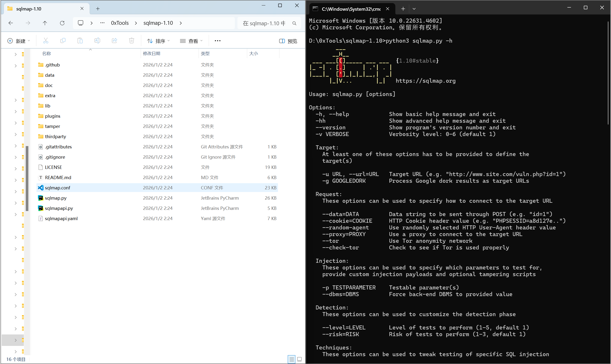Navigate up one folder level
Image resolution: width=611 pixels, height=364 pixels.
[45, 23]
